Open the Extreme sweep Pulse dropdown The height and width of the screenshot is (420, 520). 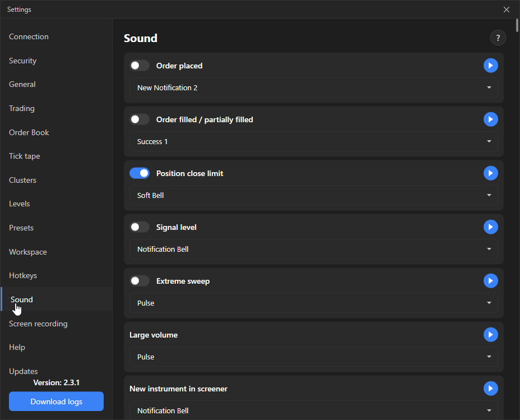point(313,303)
